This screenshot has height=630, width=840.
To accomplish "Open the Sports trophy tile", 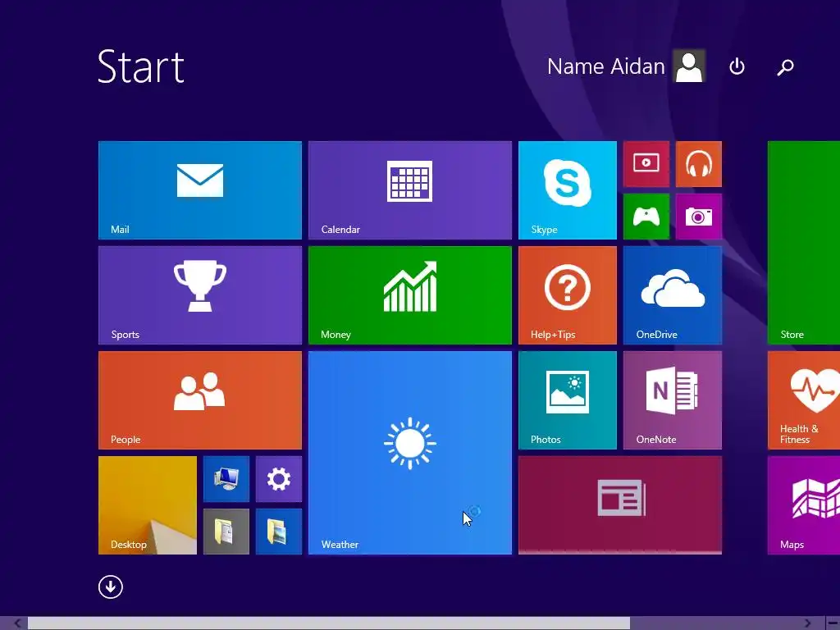I will coord(200,295).
